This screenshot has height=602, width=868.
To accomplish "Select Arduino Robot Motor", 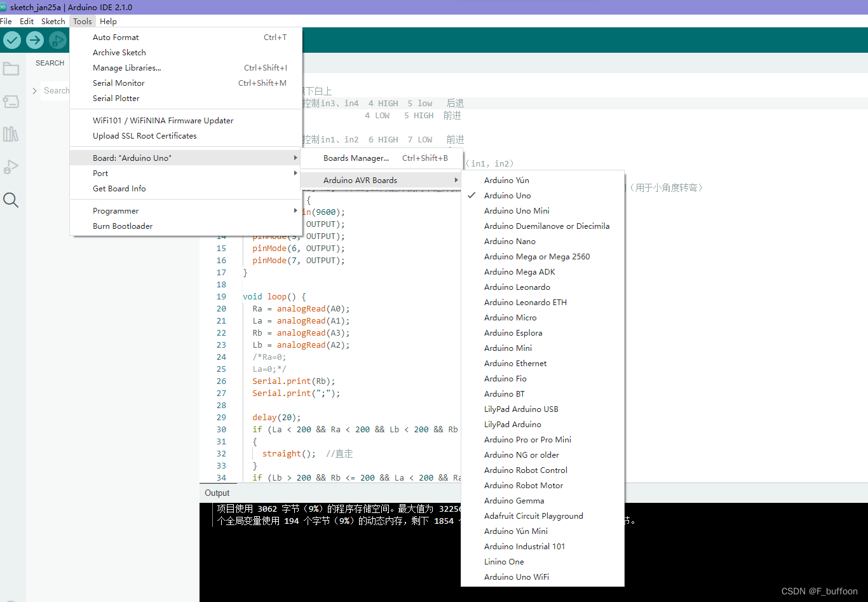I will pos(543,485).
